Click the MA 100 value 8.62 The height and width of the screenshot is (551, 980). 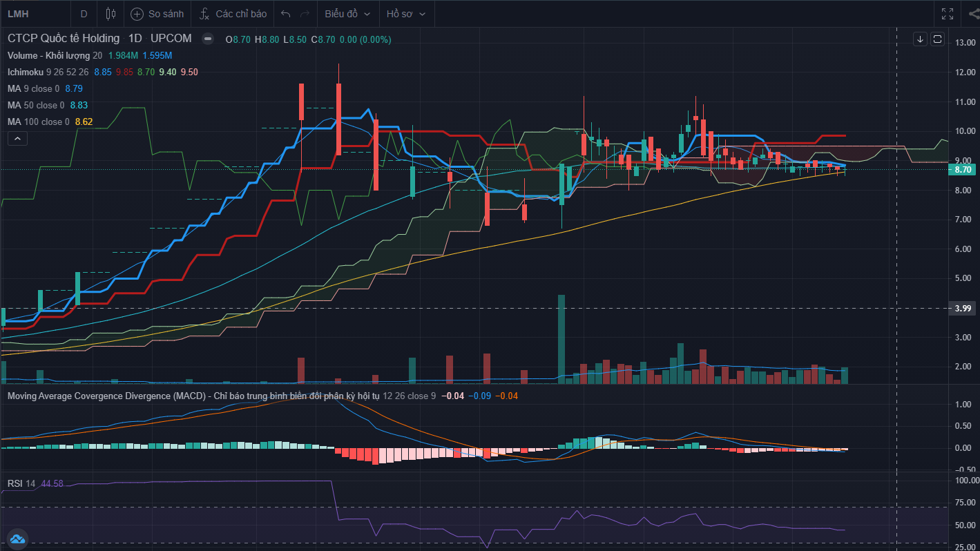coord(84,122)
